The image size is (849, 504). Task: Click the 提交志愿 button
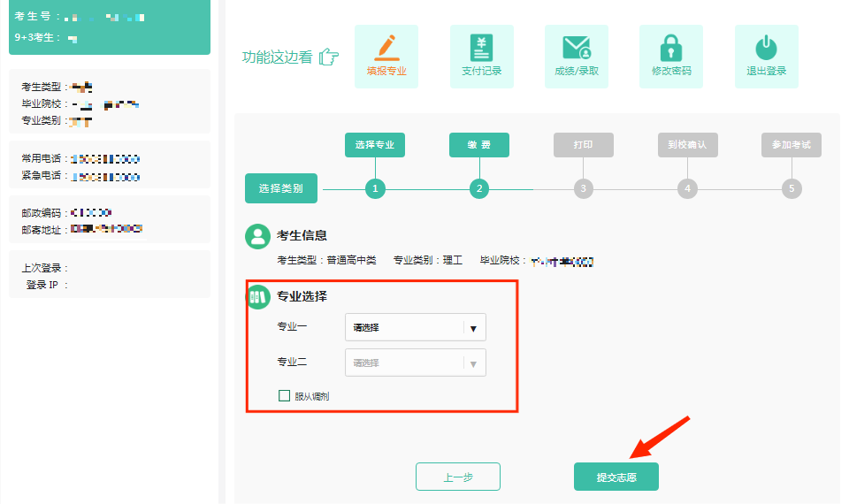tap(616, 477)
